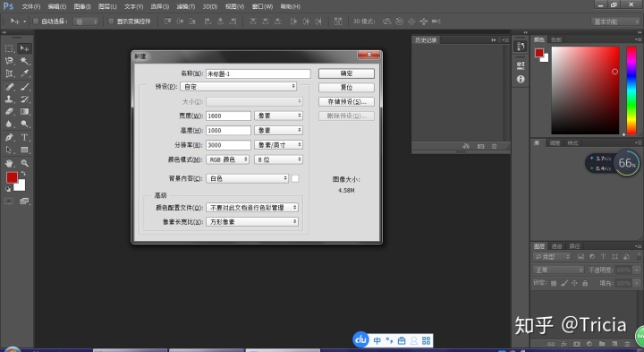Viewport: 644px width, 352px height.
Task: Open width unit dropdown 像素
Action: (278, 116)
